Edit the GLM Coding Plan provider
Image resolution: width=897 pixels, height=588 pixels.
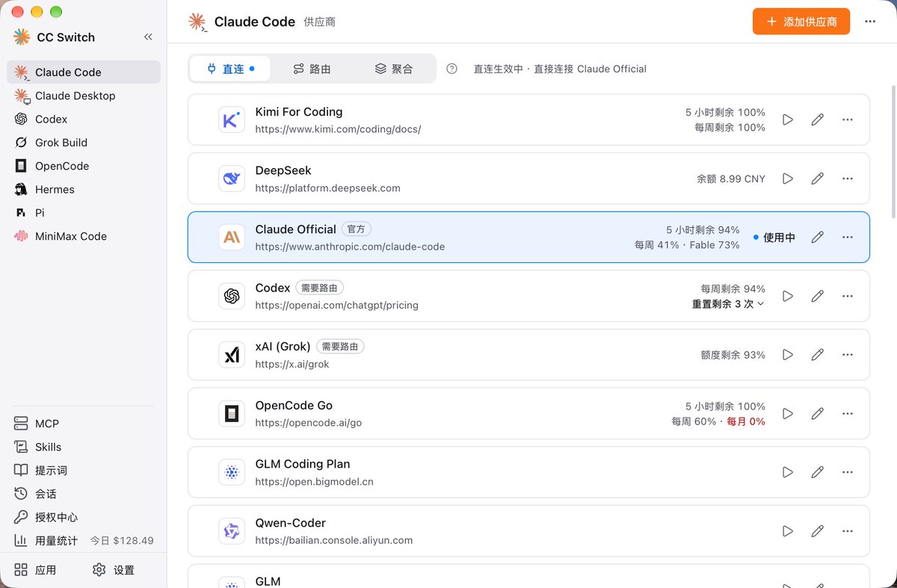818,472
